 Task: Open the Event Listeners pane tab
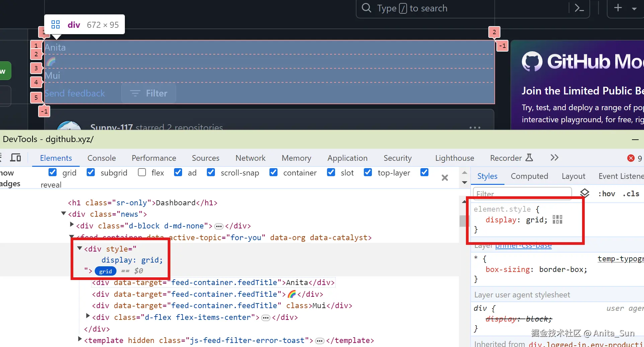pyautogui.click(x=621, y=176)
